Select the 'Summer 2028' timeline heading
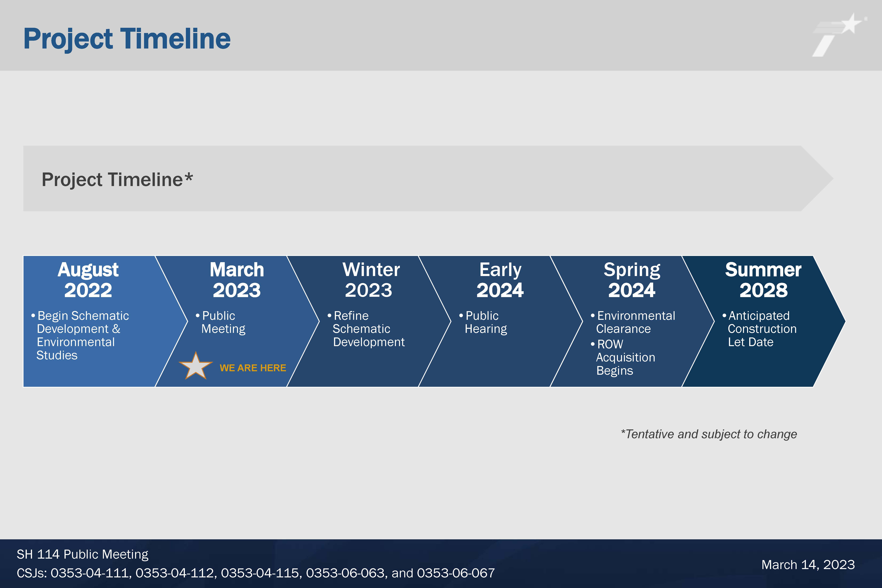The width and height of the screenshot is (882, 588). [x=763, y=280]
